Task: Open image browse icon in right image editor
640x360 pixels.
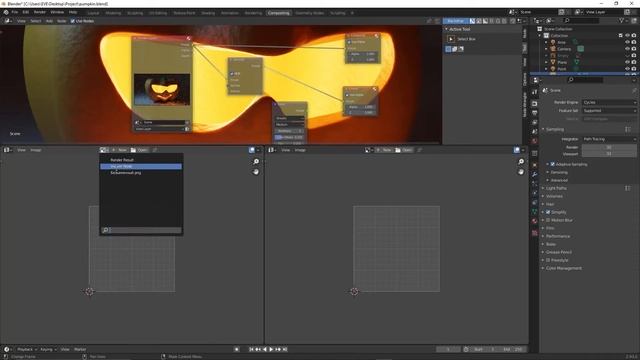Action: point(368,150)
